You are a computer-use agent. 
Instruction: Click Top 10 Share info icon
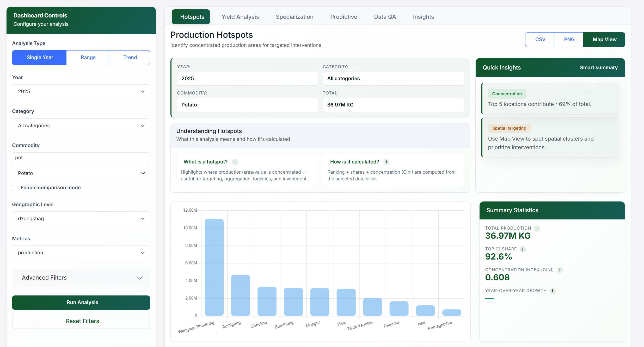pyautogui.click(x=523, y=249)
